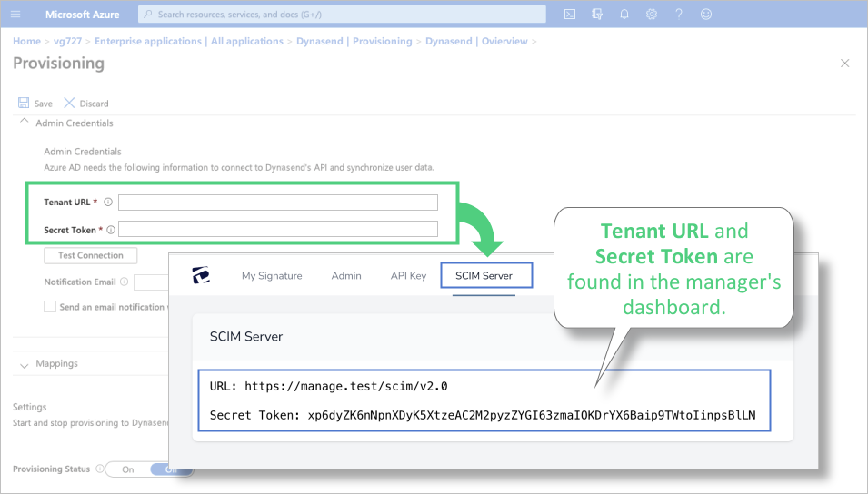The height and width of the screenshot is (494, 868).
Task: Focus the Notification Email input field
Action: tap(151, 282)
